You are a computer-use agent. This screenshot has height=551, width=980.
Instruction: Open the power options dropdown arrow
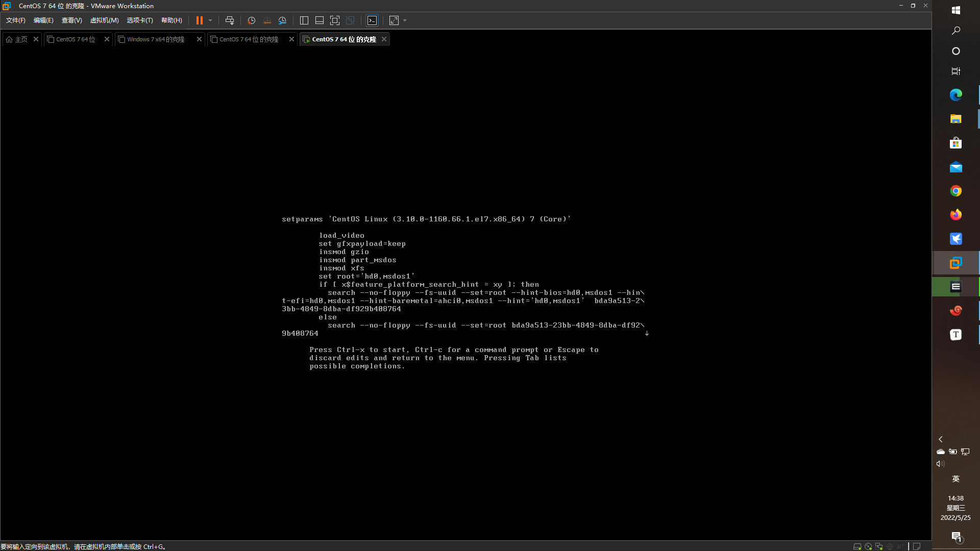210,20
